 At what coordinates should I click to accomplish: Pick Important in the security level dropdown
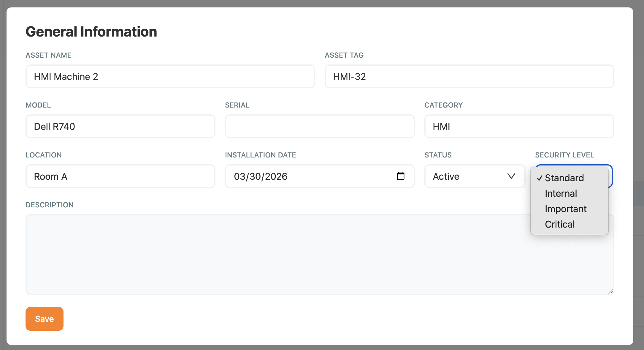(565, 209)
